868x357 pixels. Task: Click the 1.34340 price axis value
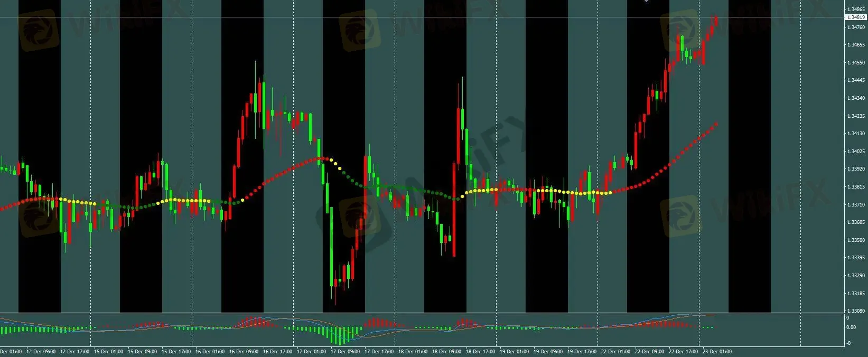coord(855,98)
